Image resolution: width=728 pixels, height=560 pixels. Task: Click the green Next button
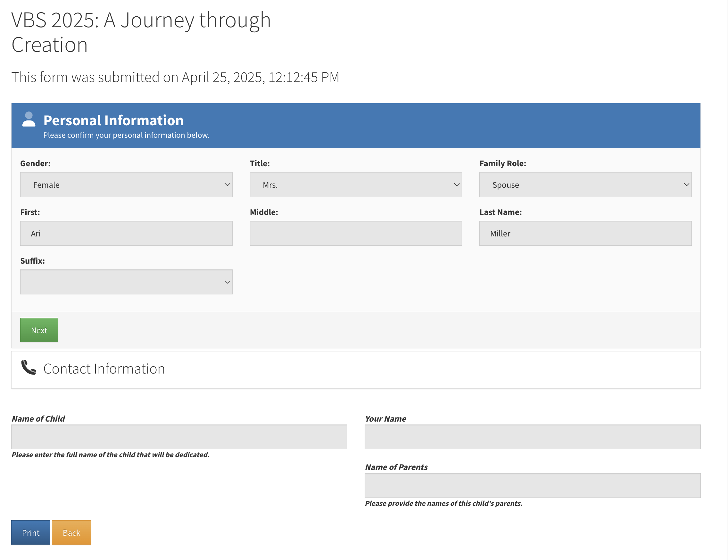[39, 330]
